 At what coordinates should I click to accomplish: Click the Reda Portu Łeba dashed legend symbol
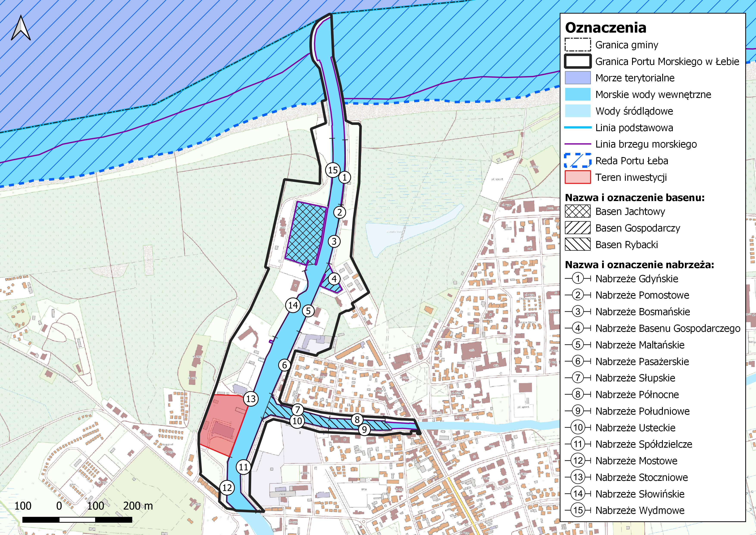click(x=578, y=160)
